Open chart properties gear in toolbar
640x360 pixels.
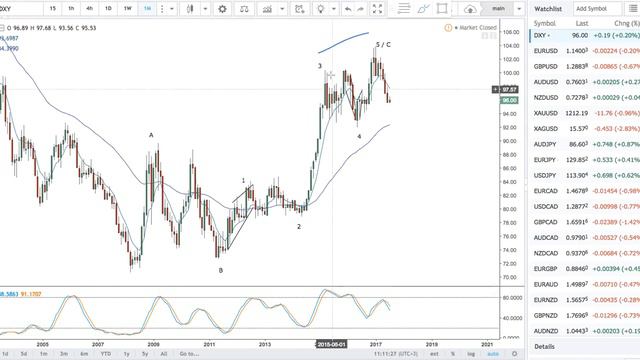click(x=222, y=9)
